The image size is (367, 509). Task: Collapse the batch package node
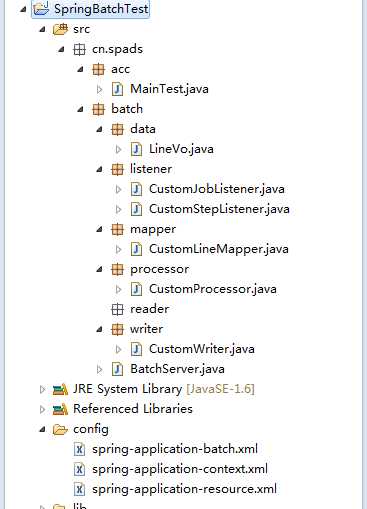point(80,110)
